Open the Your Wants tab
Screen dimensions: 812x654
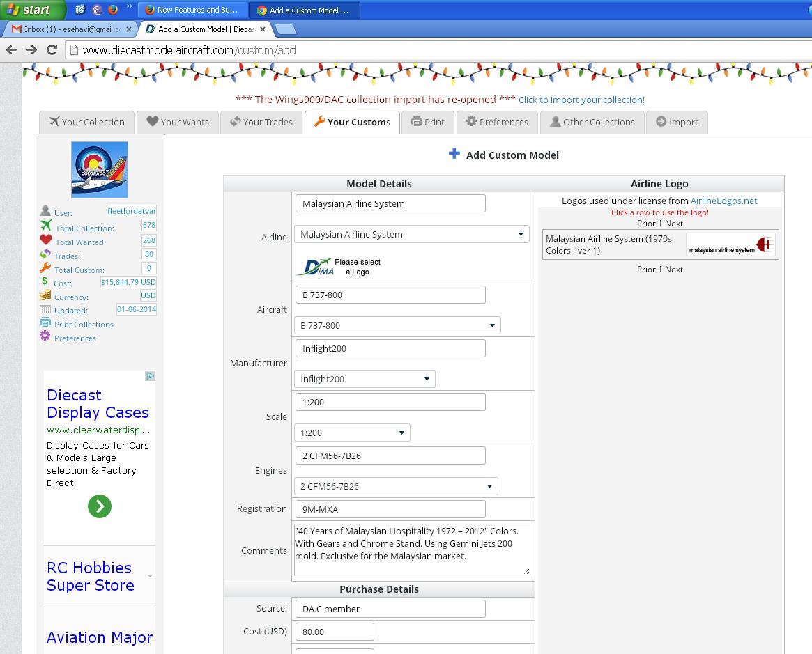tap(178, 122)
